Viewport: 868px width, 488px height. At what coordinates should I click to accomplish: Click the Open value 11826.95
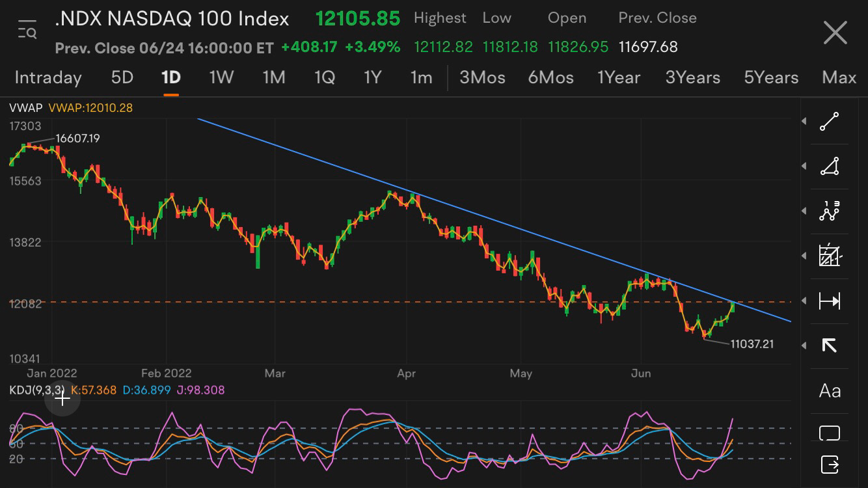pos(578,47)
